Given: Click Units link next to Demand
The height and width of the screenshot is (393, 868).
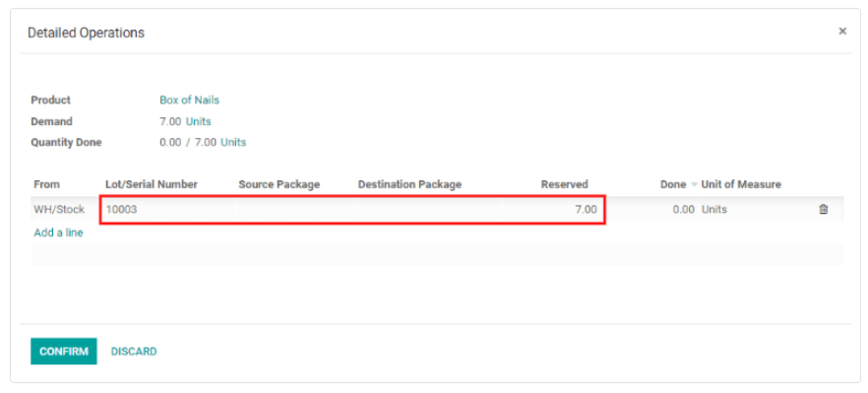Looking at the screenshot, I should (x=198, y=121).
